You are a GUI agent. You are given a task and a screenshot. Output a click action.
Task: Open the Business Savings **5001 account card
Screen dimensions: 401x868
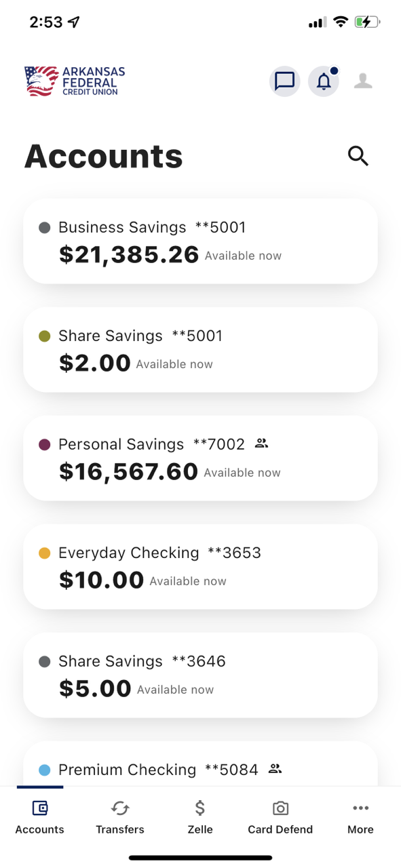[x=200, y=241]
